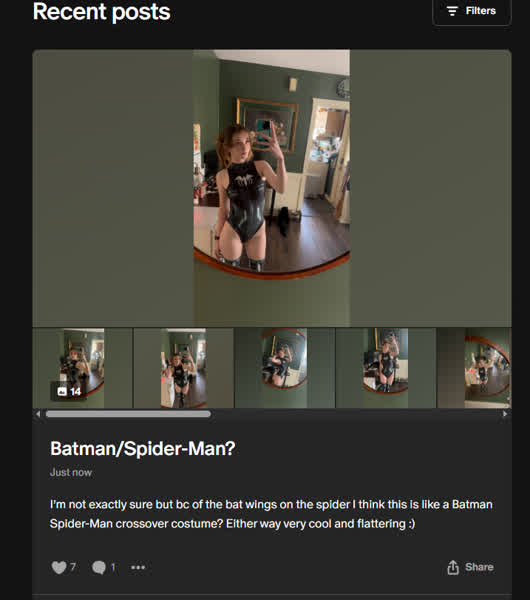The height and width of the screenshot is (600, 530).
Task: Click the Share upload icon
Action: click(x=453, y=567)
